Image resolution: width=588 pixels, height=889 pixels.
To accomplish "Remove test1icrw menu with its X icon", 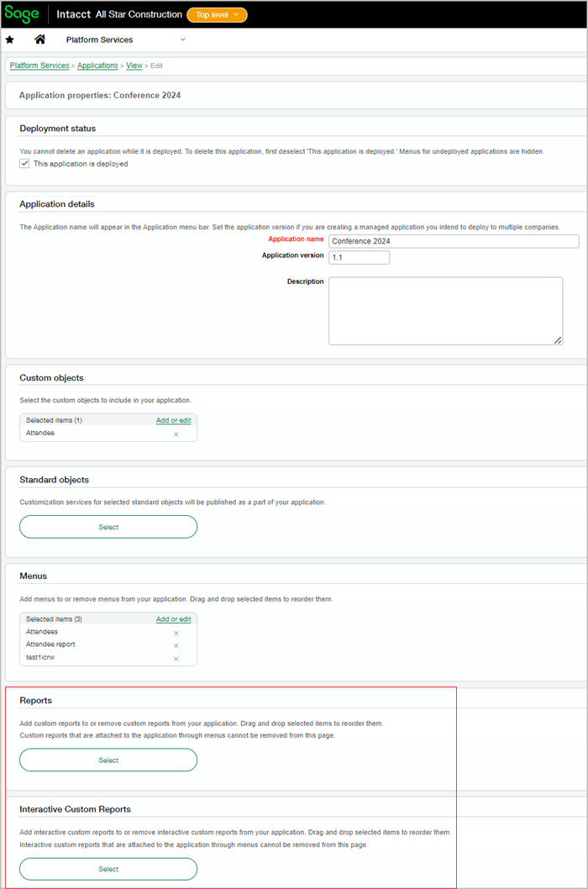I will [x=176, y=658].
